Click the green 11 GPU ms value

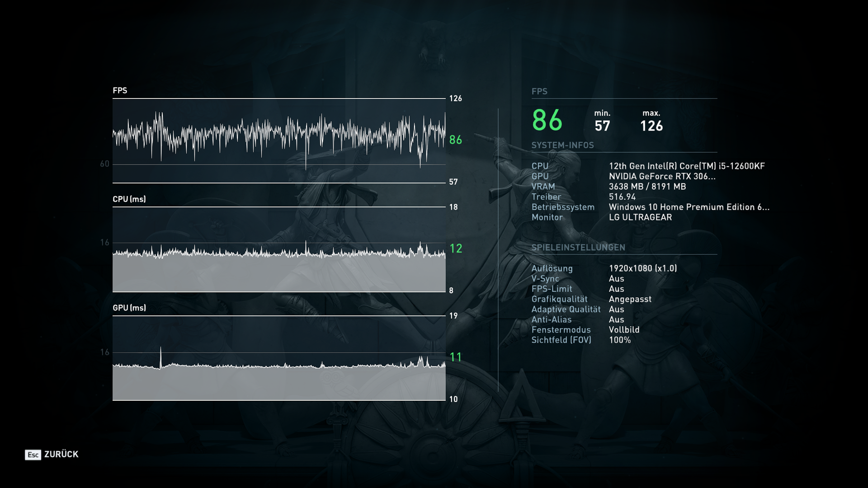[x=456, y=357]
